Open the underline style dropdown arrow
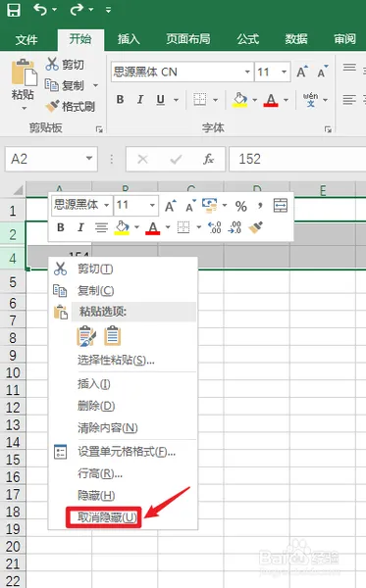 176,100
